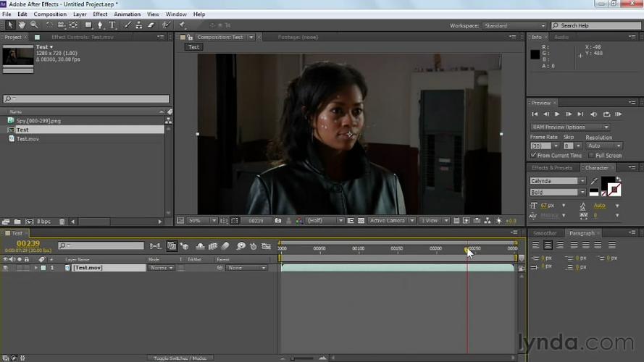Open the text color eyedropper
Image resolution: width=644 pixels, height=362 pixels.
coord(594,181)
